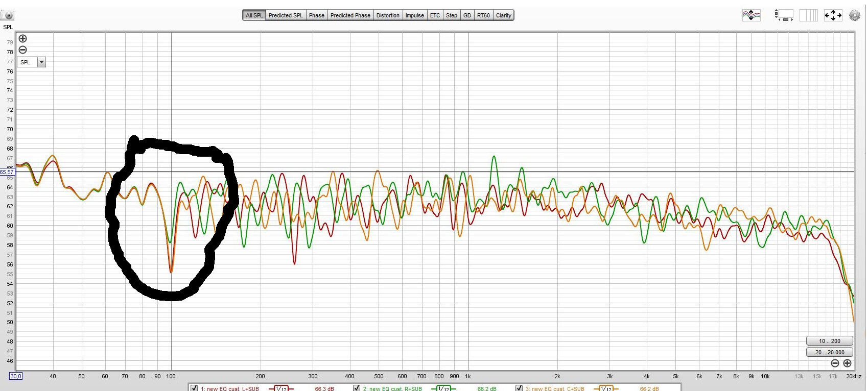This screenshot has width=868, height=391.
Task: Zoom in the vertical SPL axis
Action: click(x=22, y=39)
